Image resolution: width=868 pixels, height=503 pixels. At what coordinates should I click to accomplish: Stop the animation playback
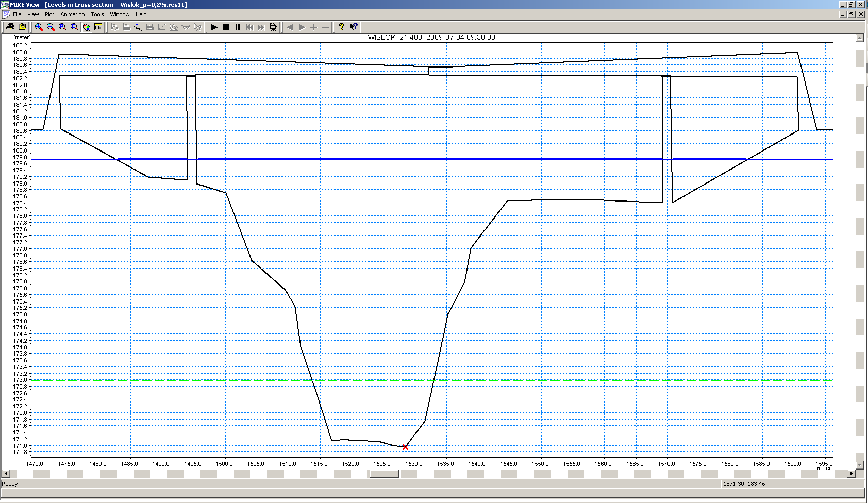pos(226,27)
